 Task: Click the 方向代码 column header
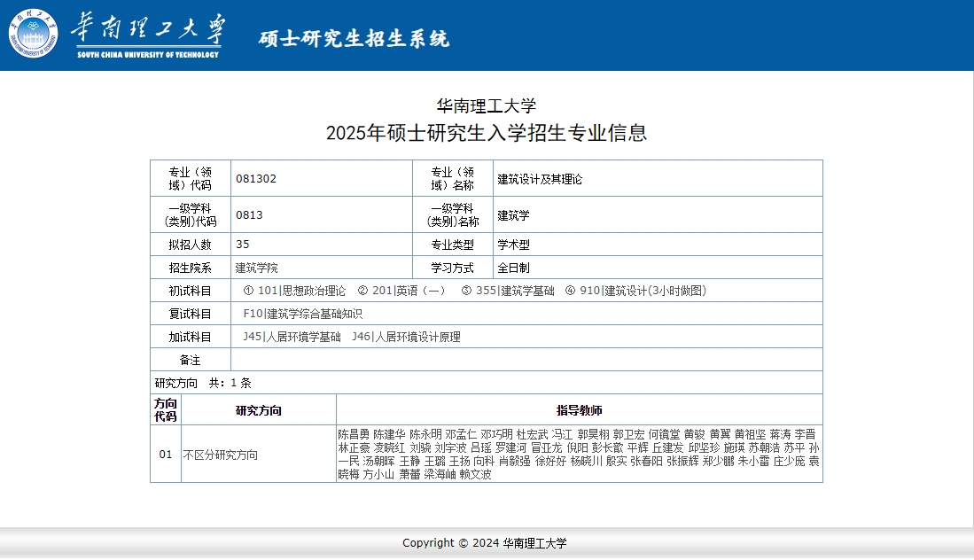[165, 409]
